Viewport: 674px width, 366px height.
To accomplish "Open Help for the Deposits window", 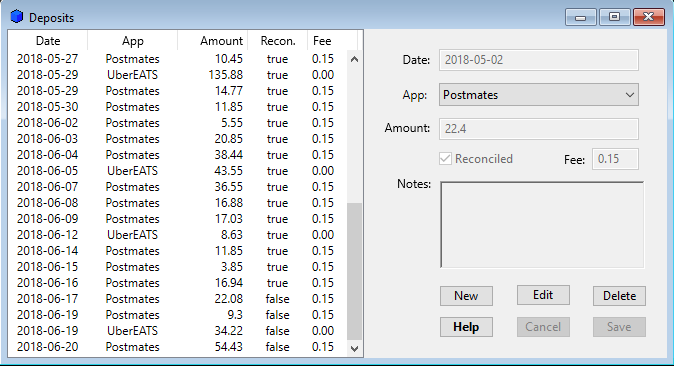I will [x=466, y=327].
